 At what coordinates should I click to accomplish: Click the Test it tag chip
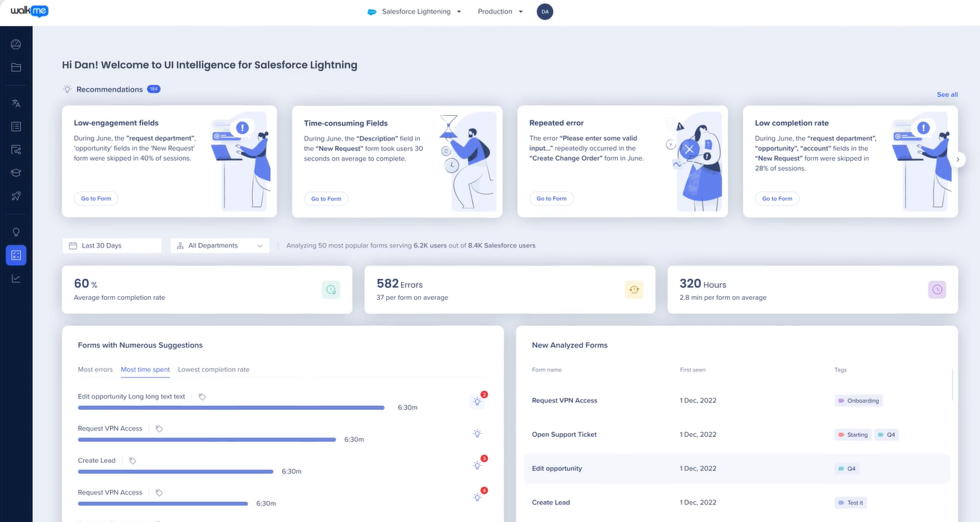coord(851,503)
